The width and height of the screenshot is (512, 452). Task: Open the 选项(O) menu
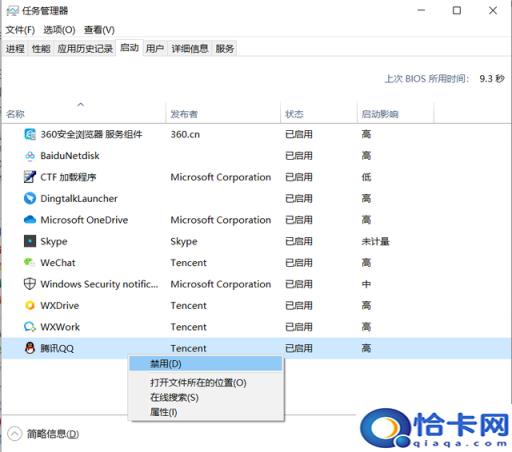pyautogui.click(x=59, y=30)
